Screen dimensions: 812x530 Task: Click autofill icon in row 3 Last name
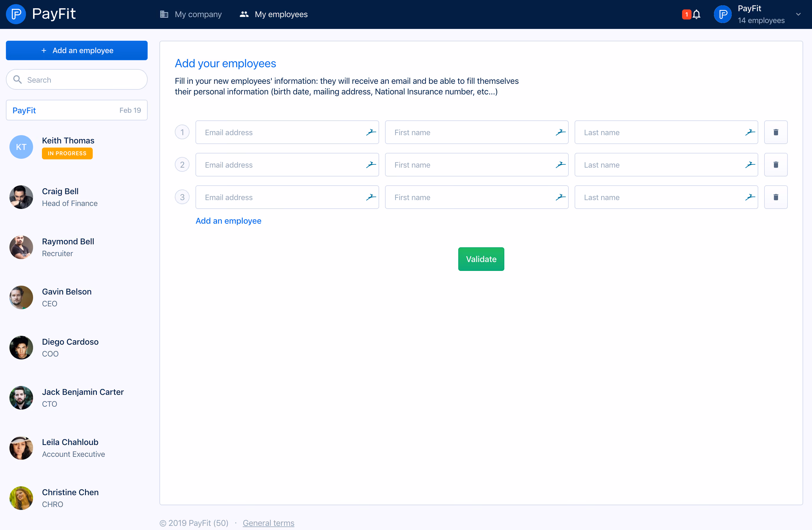[750, 197]
